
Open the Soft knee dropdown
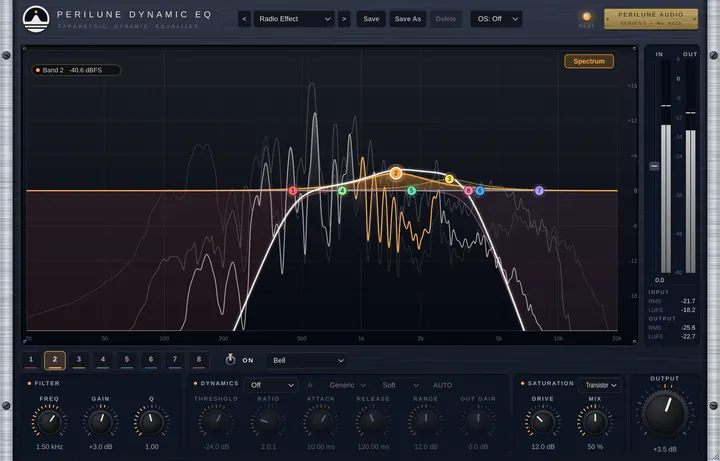[x=400, y=385]
